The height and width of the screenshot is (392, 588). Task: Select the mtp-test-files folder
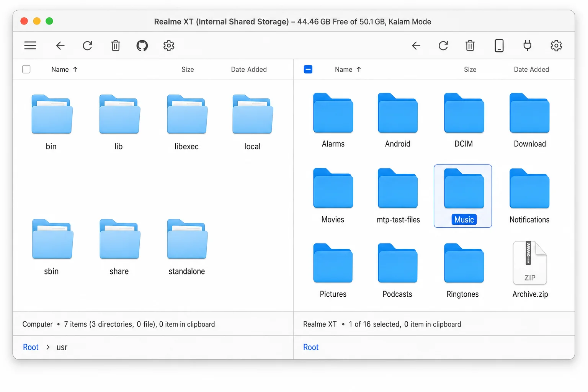click(398, 196)
